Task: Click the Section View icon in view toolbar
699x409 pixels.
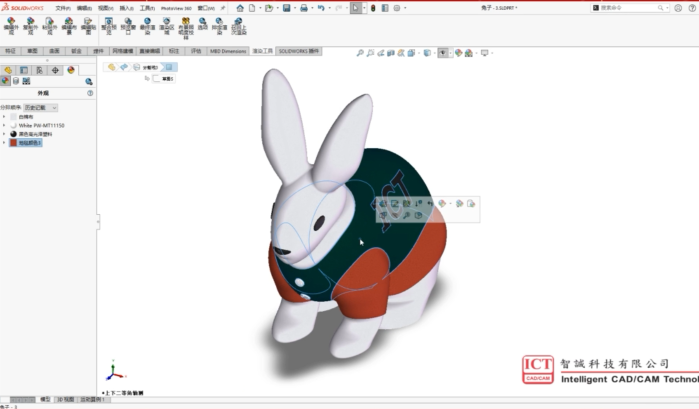Action: coord(391,53)
